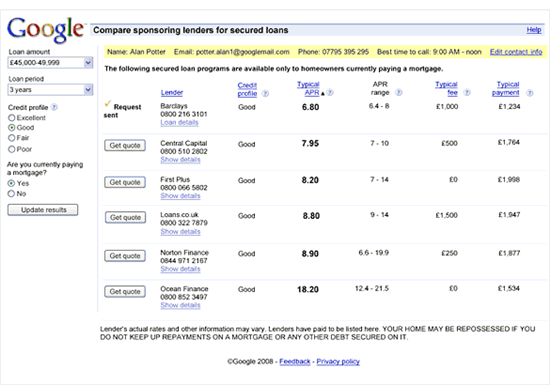
Task: Click the Google logo
Action: click(46, 29)
